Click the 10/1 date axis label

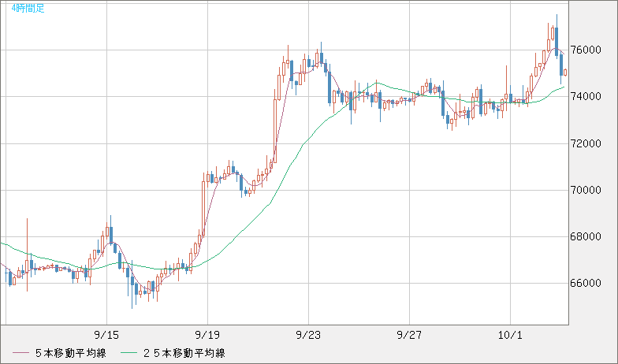[510, 335]
